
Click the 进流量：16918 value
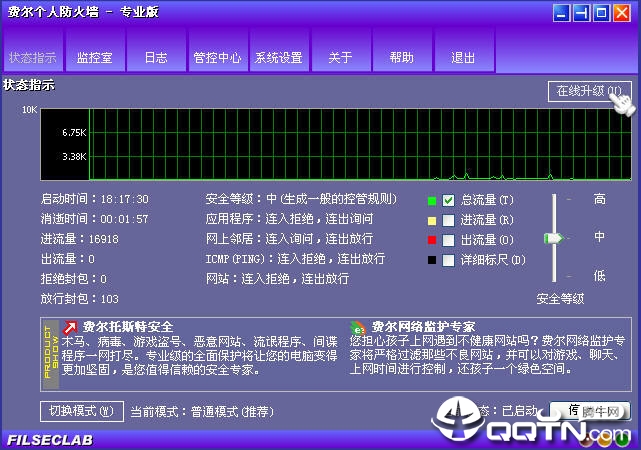click(x=79, y=239)
